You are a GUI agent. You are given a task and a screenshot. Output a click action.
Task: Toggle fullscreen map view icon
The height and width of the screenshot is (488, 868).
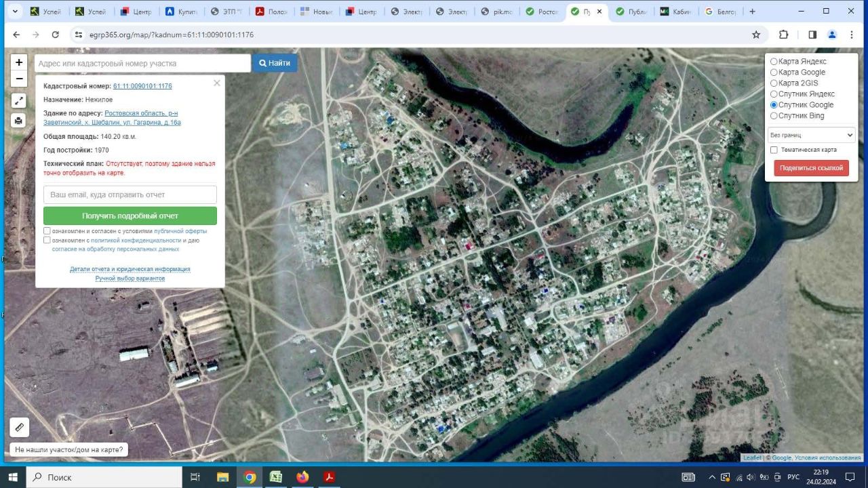(x=19, y=100)
